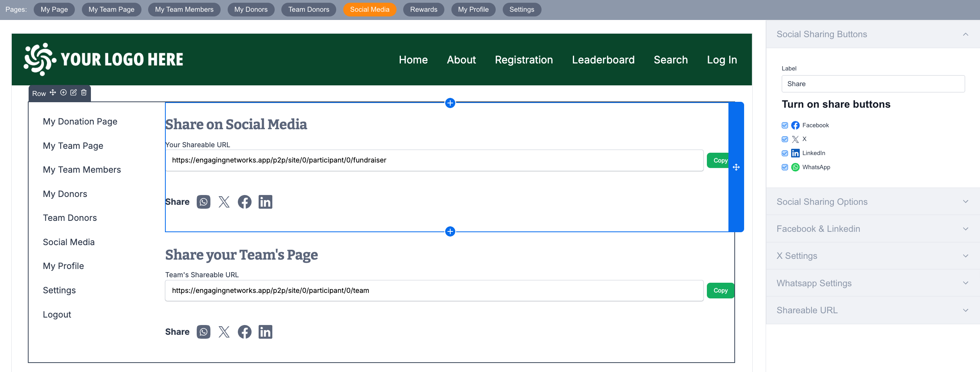Viewport: 980px width, 372px height.
Task: Click X icon under Share your Team's Page
Action: click(224, 332)
